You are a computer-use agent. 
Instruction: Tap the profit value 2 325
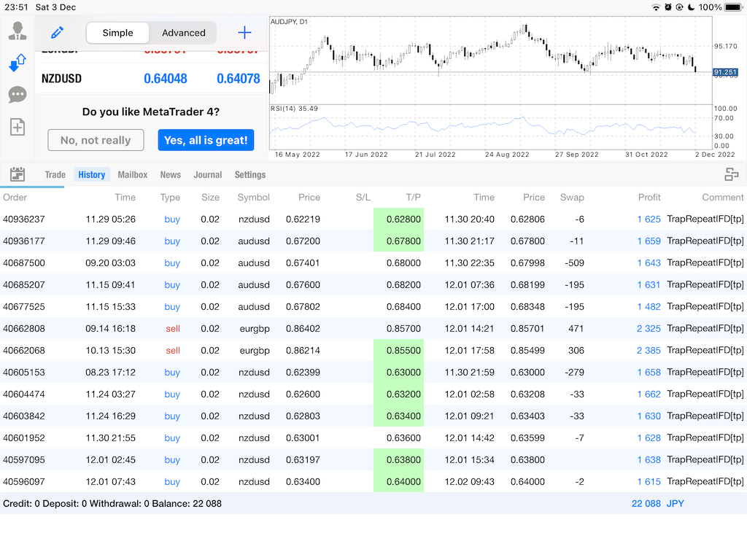649,329
